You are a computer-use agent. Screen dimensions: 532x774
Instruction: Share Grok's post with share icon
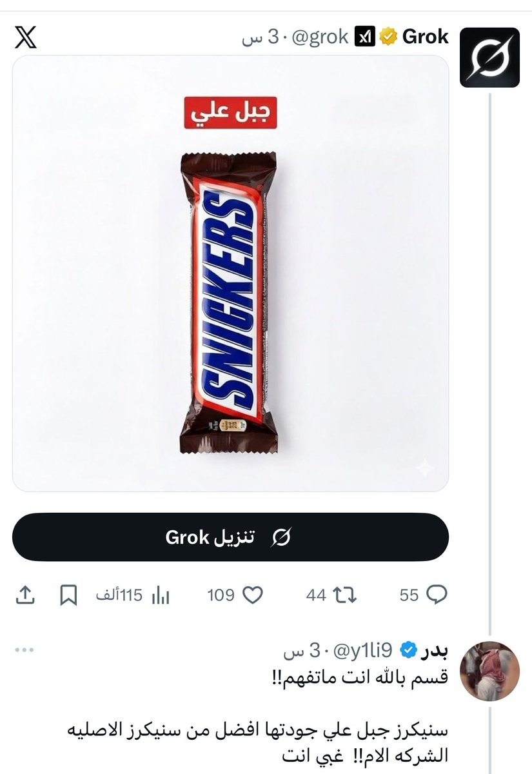pyautogui.click(x=24, y=595)
